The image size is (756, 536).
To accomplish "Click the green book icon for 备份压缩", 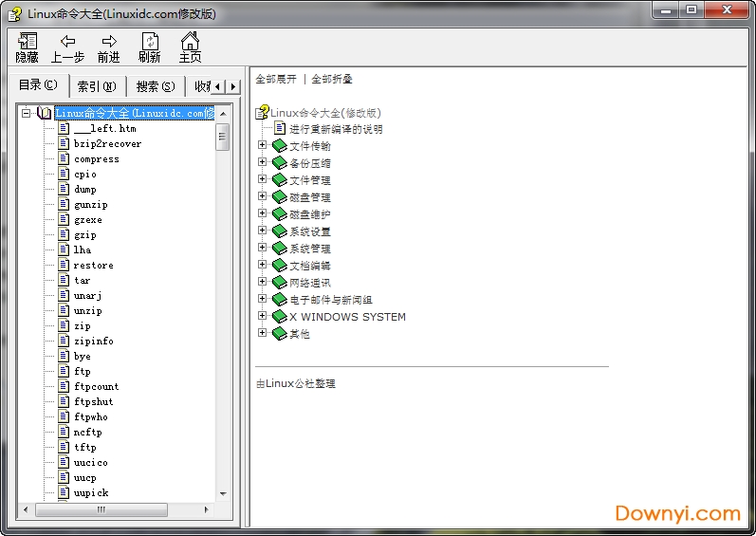I will click(x=279, y=163).
